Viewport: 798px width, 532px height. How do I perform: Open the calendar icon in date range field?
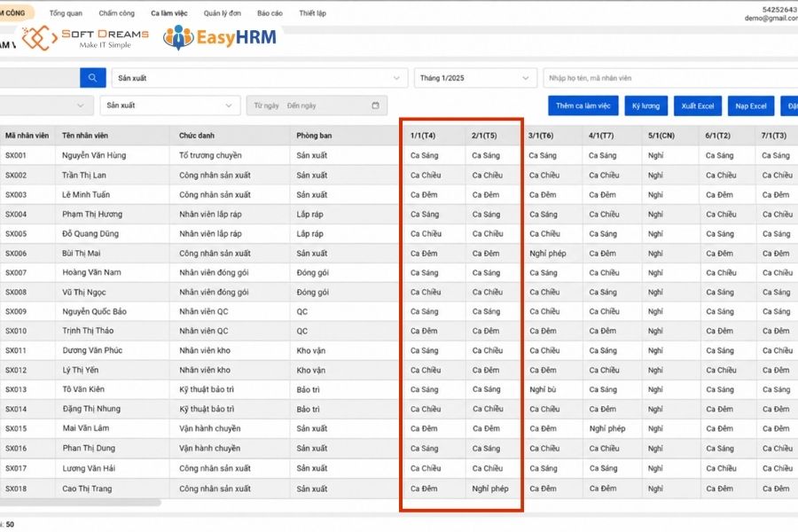point(376,106)
